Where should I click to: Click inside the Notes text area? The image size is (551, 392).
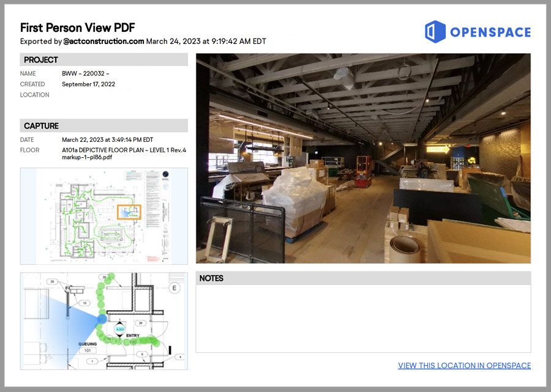pyautogui.click(x=363, y=318)
